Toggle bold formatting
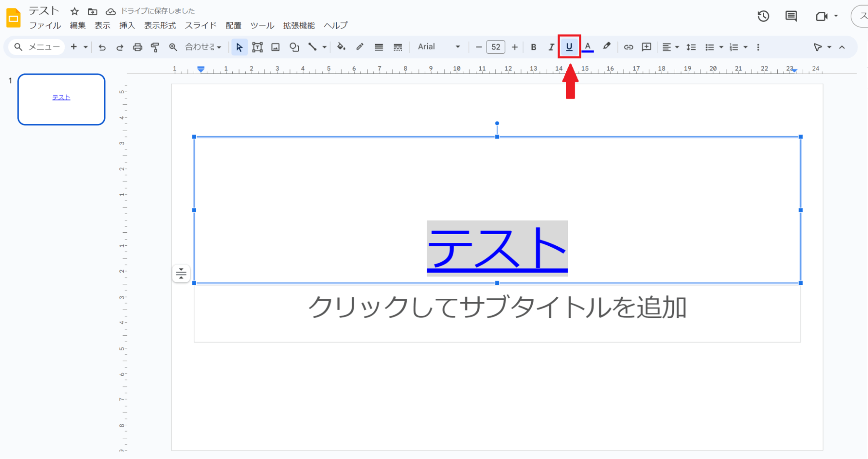This screenshot has height=459, width=868. pyautogui.click(x=534, y=47)
